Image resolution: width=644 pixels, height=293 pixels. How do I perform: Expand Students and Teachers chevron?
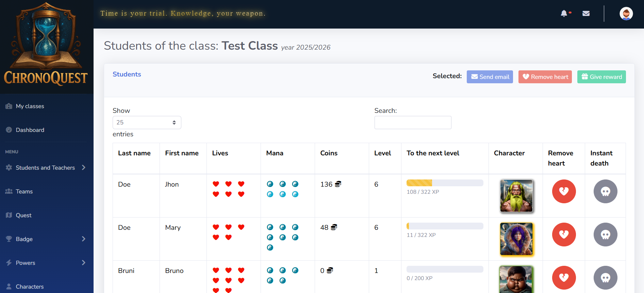83,168
